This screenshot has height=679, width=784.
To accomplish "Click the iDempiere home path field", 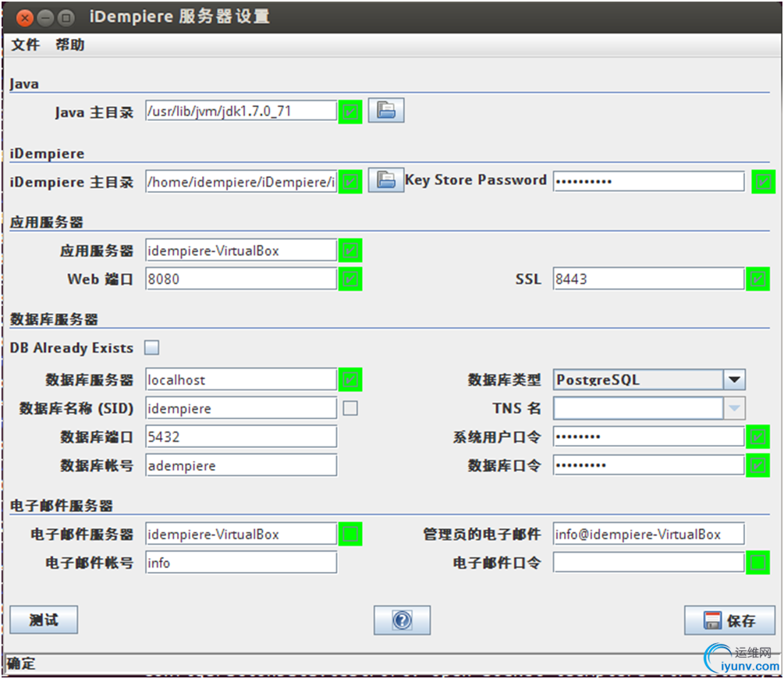I will click(x=241, y=181).
